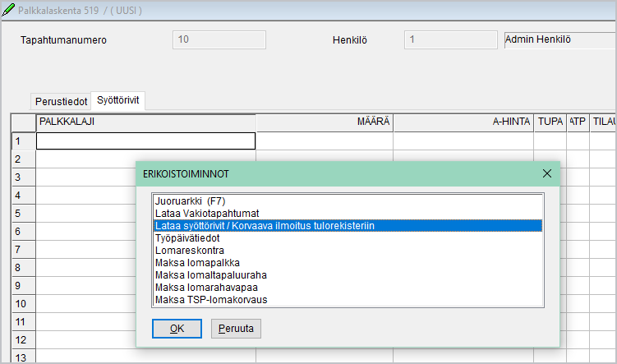Pick Työpäivätiedot in the list
Screen dimensions: 617x364
(189, 237)
